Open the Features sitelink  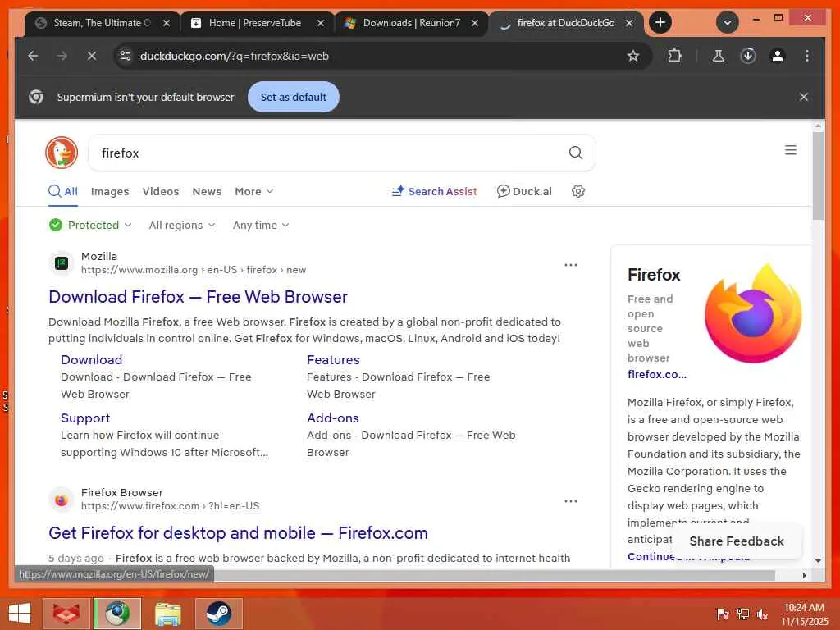(x=333, y=359)
